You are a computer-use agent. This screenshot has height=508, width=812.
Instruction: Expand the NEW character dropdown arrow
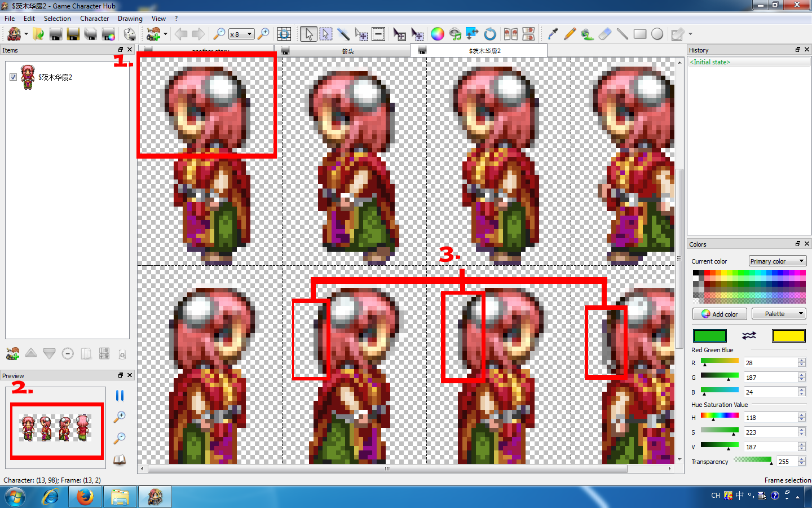[x=26, y=34]
